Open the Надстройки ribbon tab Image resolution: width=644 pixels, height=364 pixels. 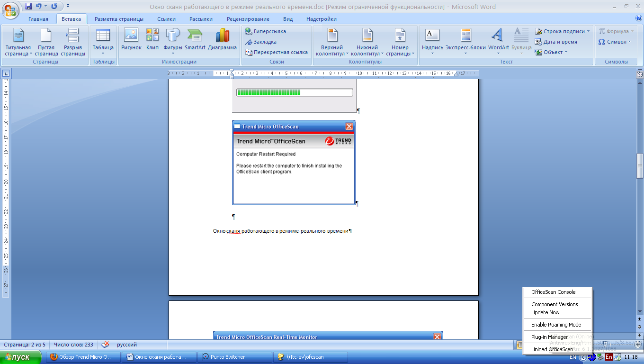click(x=322, y=19)
